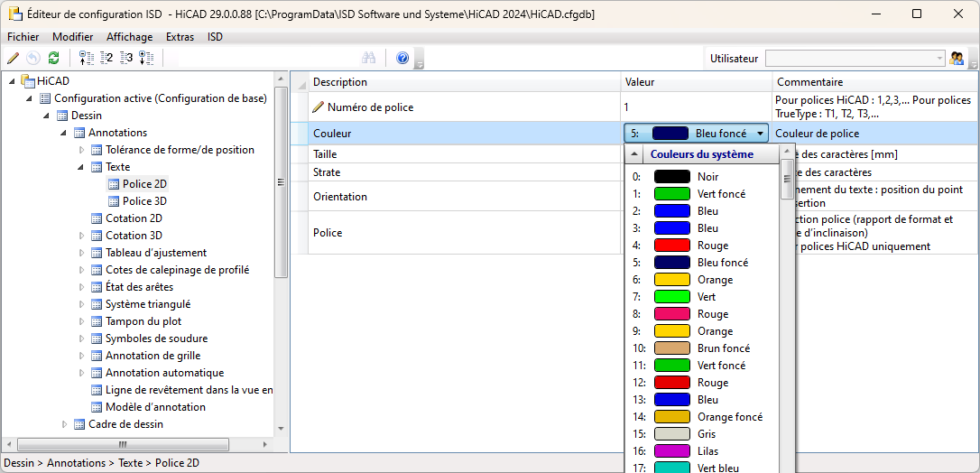Collapse all tree levels via toolbar icon
The image size is (980, 473).
point(87,58)
